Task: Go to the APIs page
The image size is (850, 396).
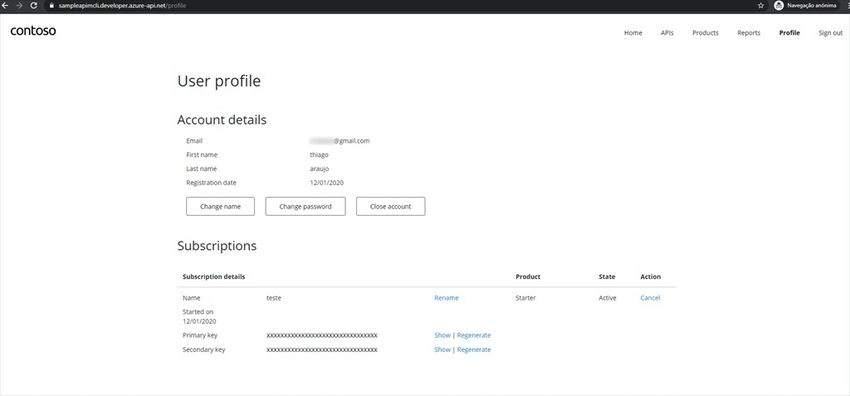Action: (x=667, y=33)
